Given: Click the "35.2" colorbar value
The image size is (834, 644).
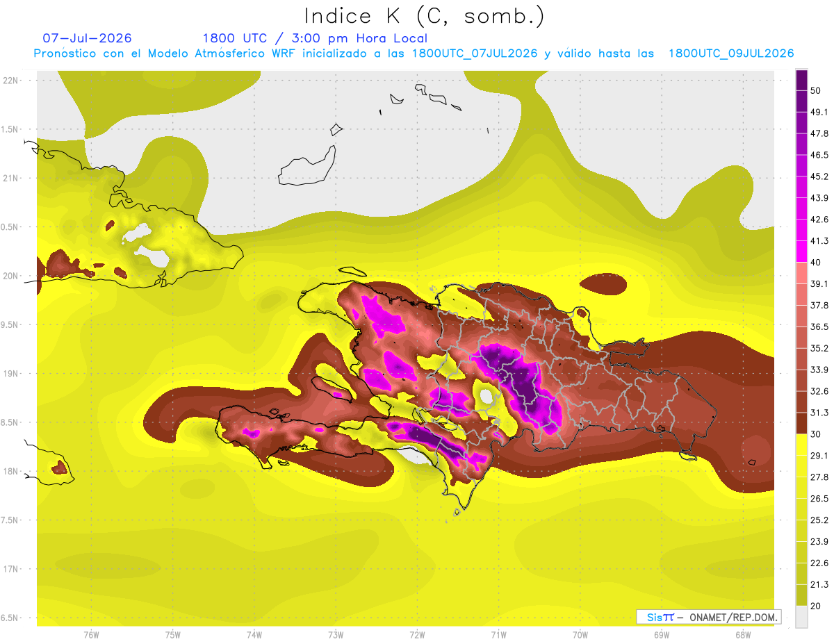Looking at the screenshot, I should 819,348.
